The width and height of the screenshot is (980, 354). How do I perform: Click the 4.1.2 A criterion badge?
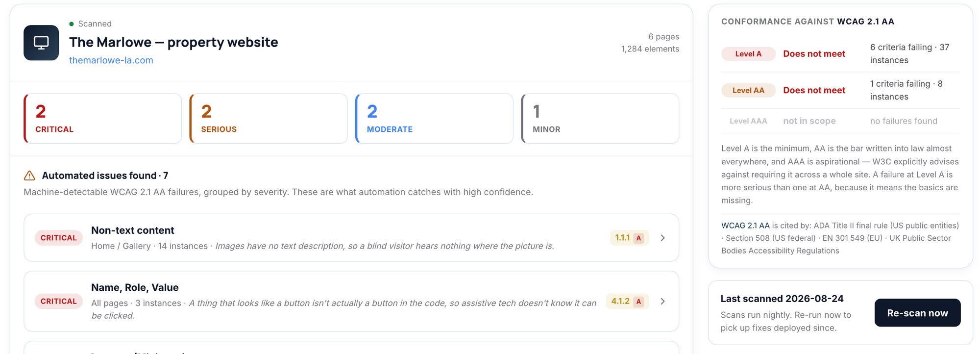click(628, 302)
